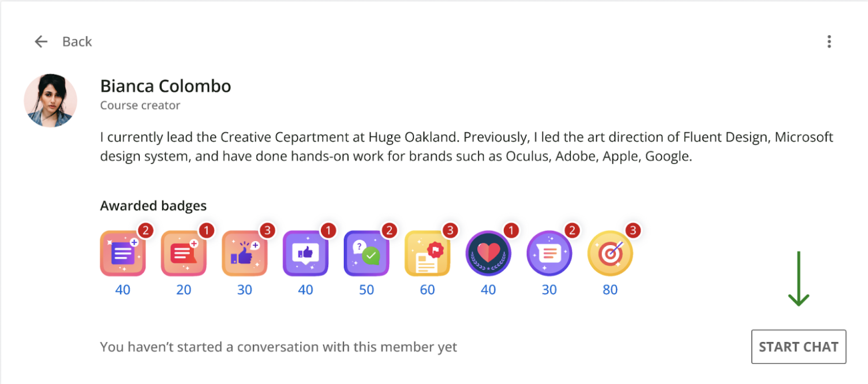Open the heart with laurel wreath badge
Screen dimensions: 868x384
[x=489, y=254]
